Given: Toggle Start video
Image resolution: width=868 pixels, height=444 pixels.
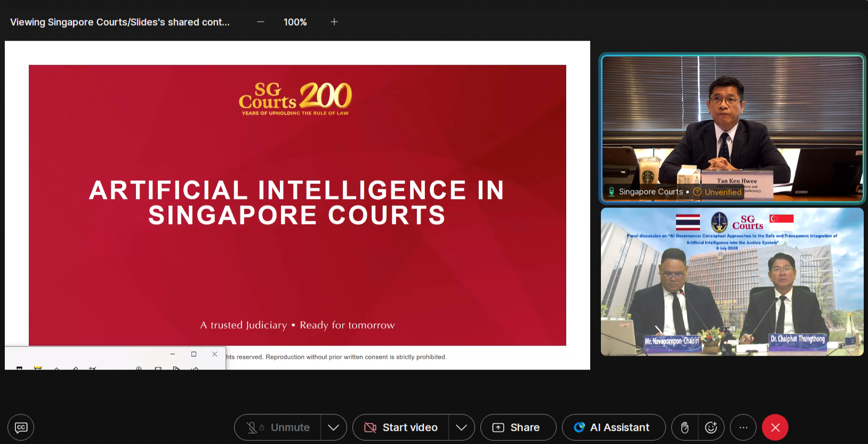Looking at the screenshot, I should click(x=401, y=427).
